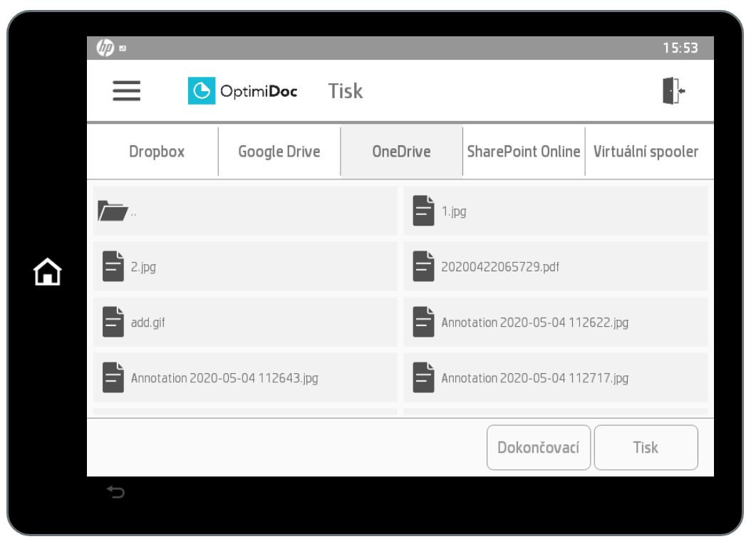Viewport: 756px width, 539px height.
Task: Select the add.gif file icon
Action: point(113,322)
